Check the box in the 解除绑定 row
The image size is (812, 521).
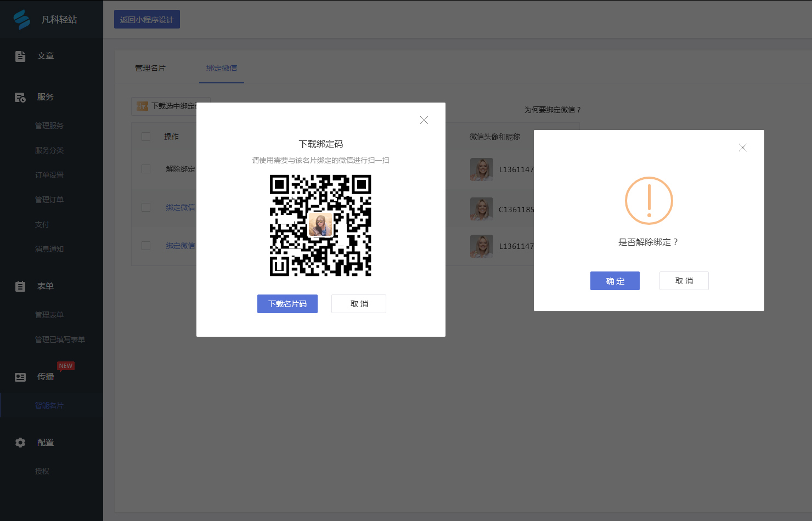coord(146,169)
